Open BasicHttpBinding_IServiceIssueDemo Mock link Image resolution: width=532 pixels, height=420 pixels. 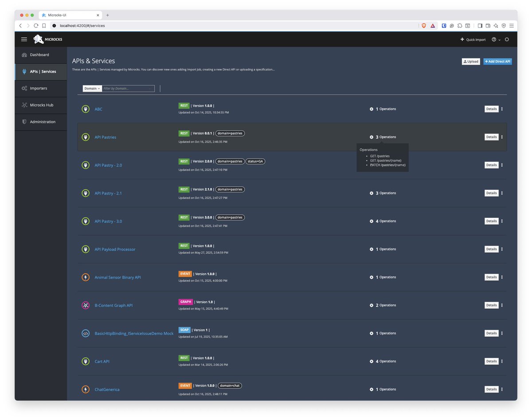tap(134, 333)
